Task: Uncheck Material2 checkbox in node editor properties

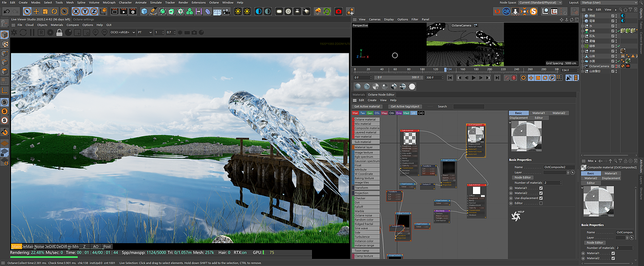Action: click(541, 193)
